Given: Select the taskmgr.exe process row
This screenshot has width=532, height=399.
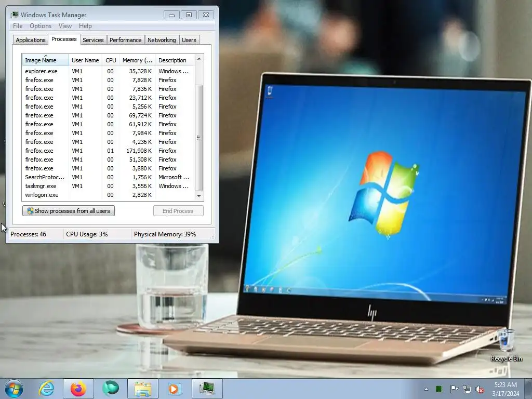Looking at the screenshot, I should point(108,186).
